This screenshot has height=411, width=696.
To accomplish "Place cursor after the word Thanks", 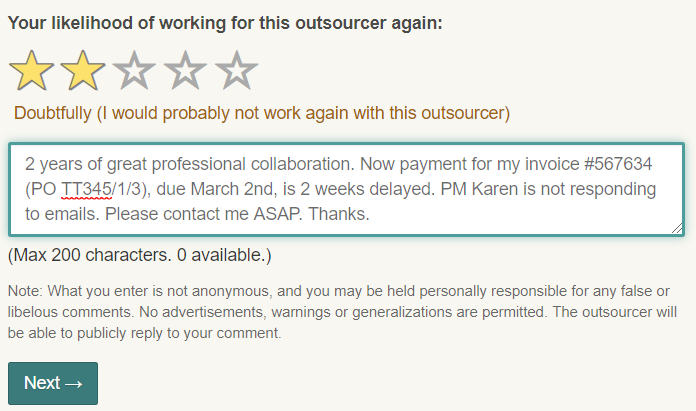I will point(369,214).
